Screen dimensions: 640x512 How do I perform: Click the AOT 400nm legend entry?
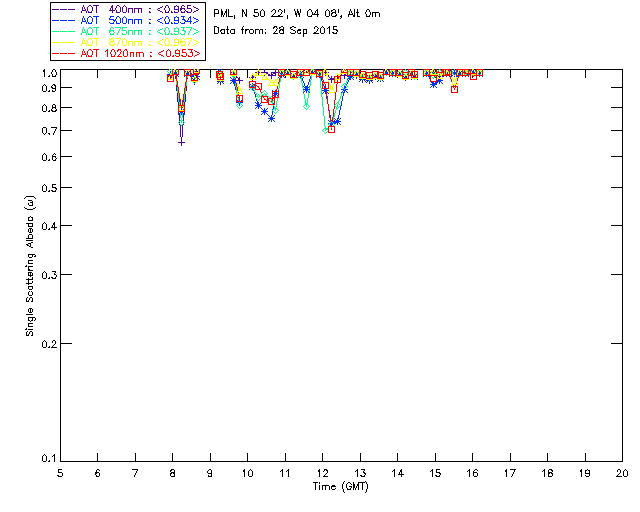pyautogui.click(x=126, y=9)
